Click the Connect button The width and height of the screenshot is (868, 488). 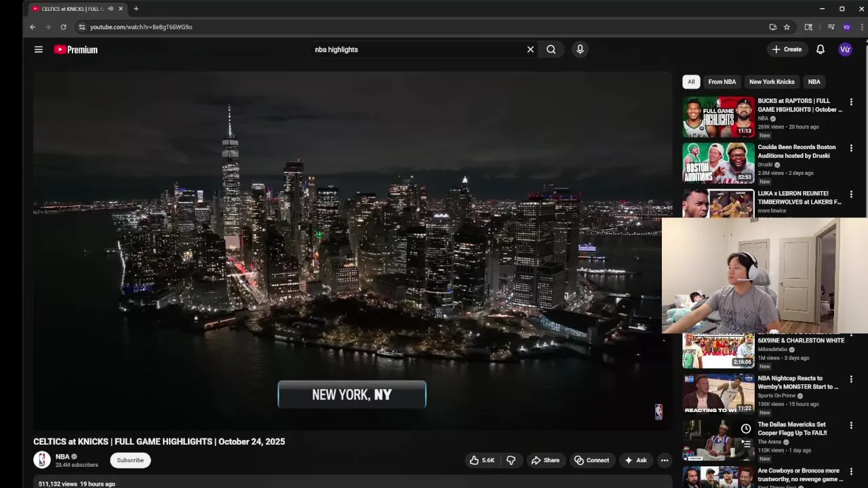592,460
